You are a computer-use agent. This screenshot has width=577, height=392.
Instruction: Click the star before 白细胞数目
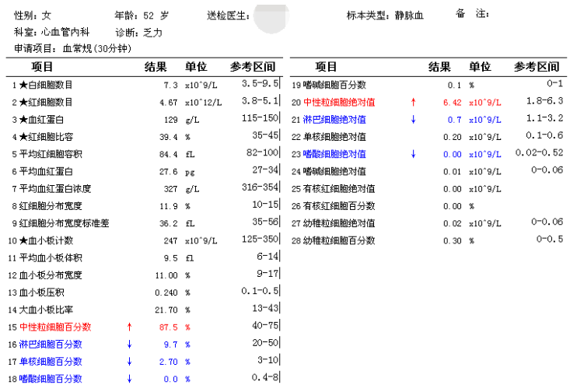(23, 84)
